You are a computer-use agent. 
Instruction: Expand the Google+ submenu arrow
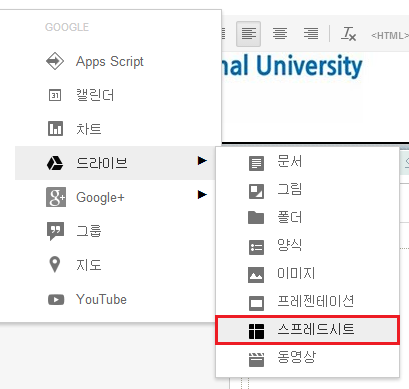tap(202, 194)
